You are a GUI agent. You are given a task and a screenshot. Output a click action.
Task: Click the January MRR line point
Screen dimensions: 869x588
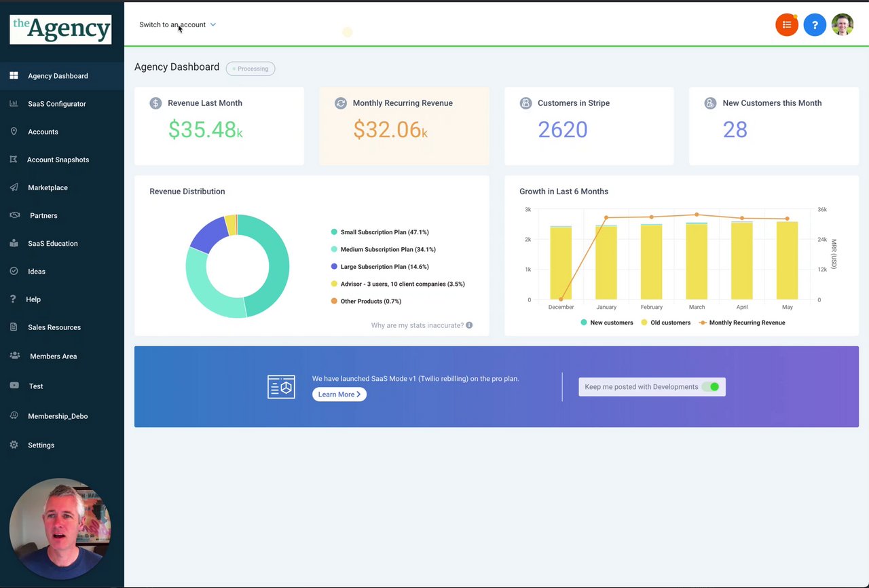[606, 218]
